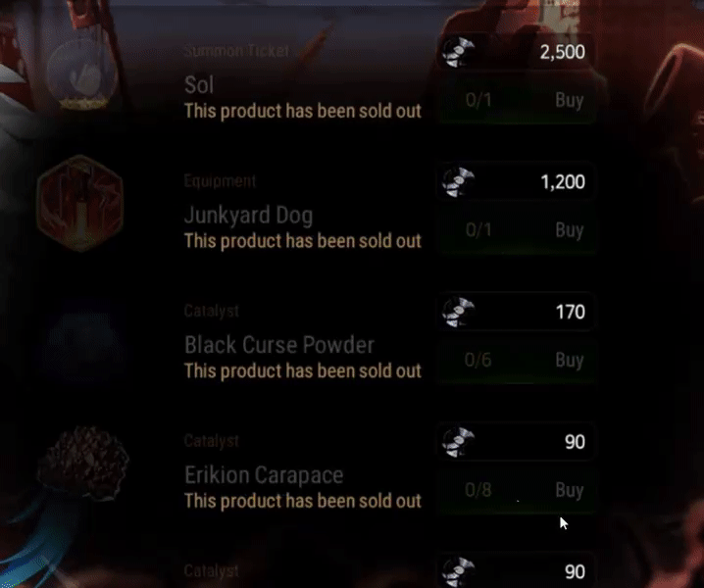Buy the Sol summon ticket
The image size is (704, 588).
(518, 100)
